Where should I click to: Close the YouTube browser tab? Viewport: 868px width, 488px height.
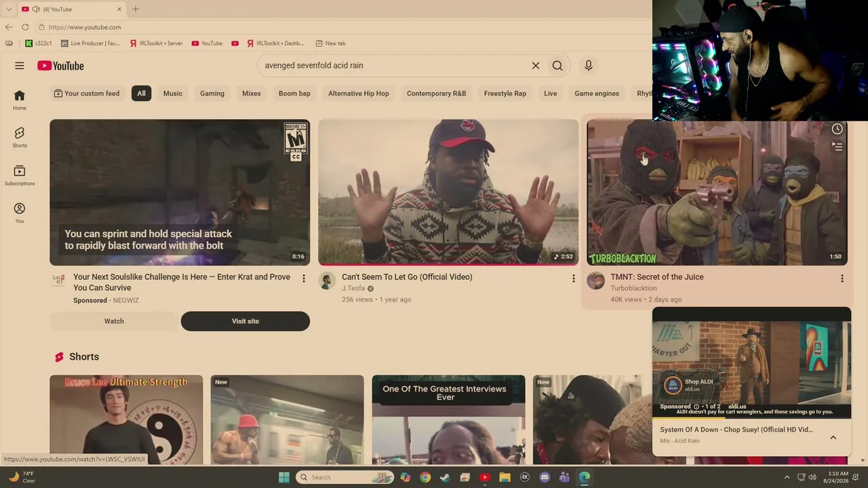pyautogui.click(x=119, y=9)
